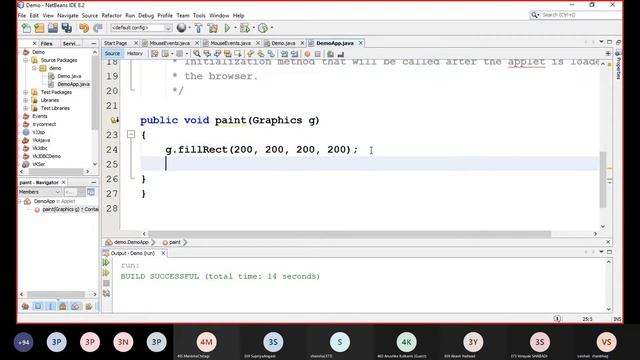The height and width of the screenshot is (360, 640).
Task: Toggle Show Non-Public Members in Navigator bar
Action: tap(63, 306)
